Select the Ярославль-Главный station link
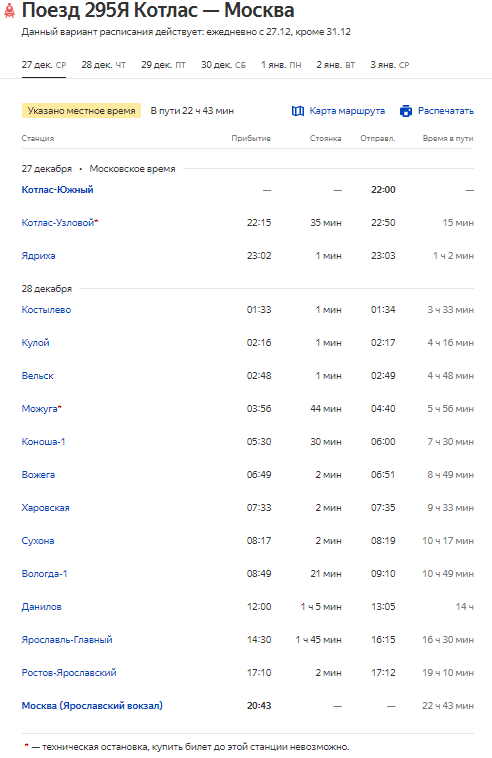492x758 pixels. pyautogui.click(x=67, y=640)
